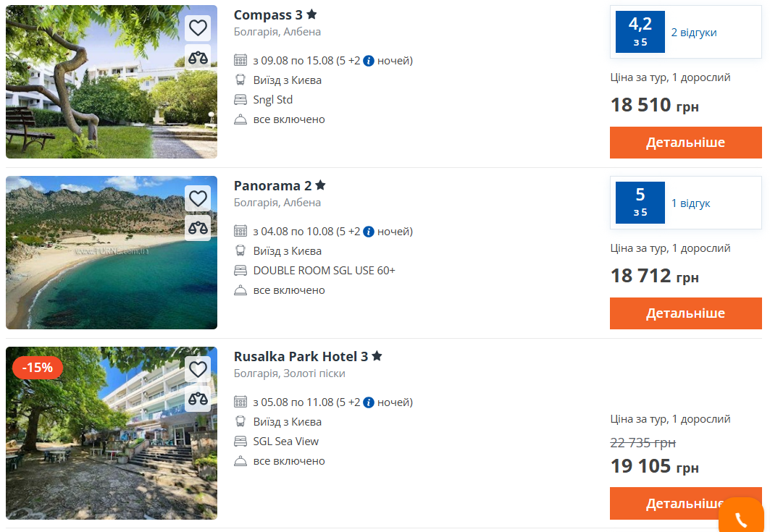This screenshot has width=770, height=532.
Task: Open the orange phone call widget
Action: 740,517
